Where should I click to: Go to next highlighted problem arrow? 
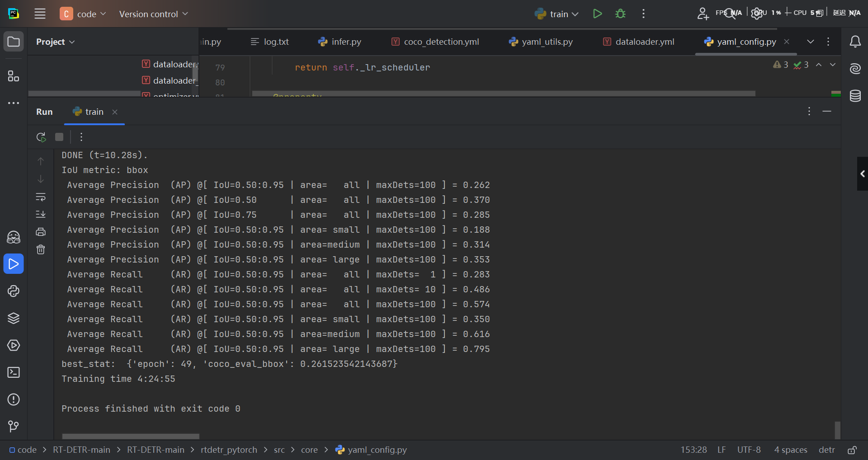point(833,65)
